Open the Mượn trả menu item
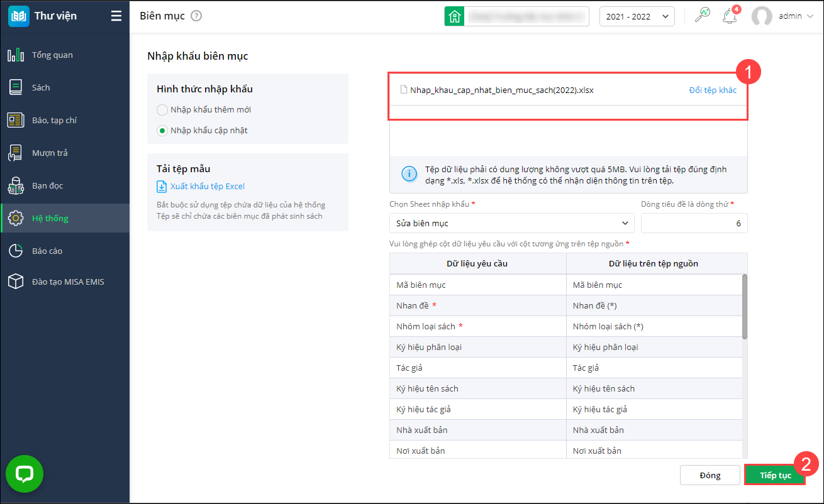This screenshot has width=824, height=504. point(65,153)
